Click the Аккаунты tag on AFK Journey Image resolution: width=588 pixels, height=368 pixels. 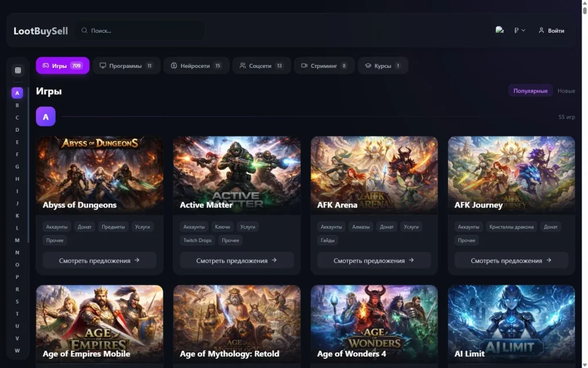469,227
